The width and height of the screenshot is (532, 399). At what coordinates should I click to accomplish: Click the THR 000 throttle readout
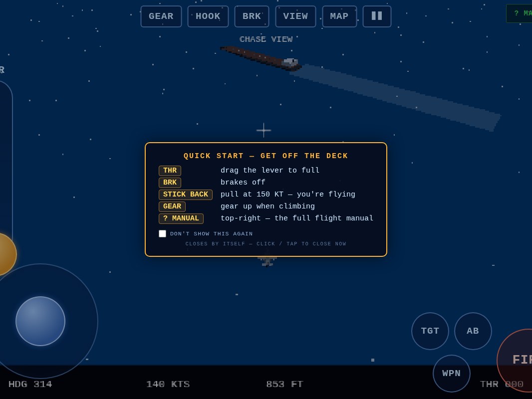coord(502,384)
